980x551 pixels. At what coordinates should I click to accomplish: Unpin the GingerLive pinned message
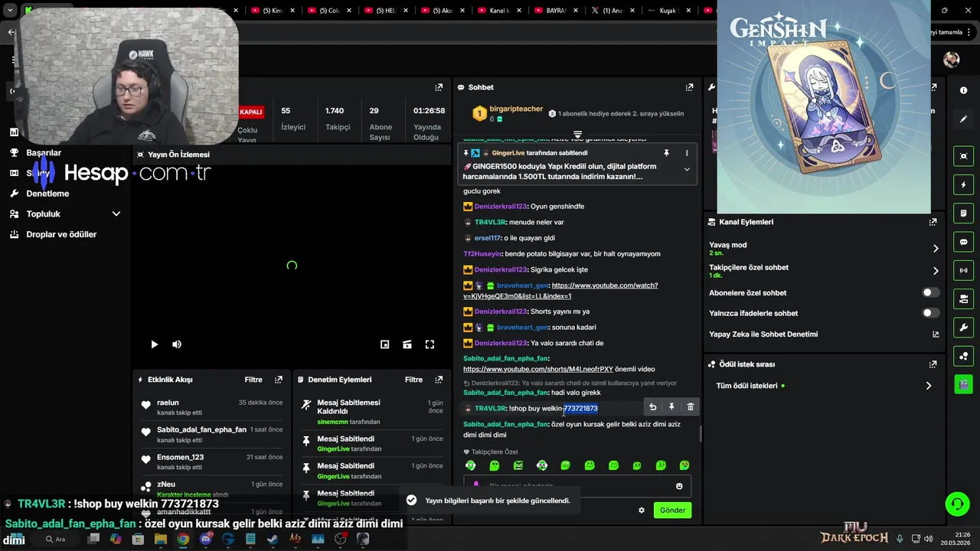point(666,153)
